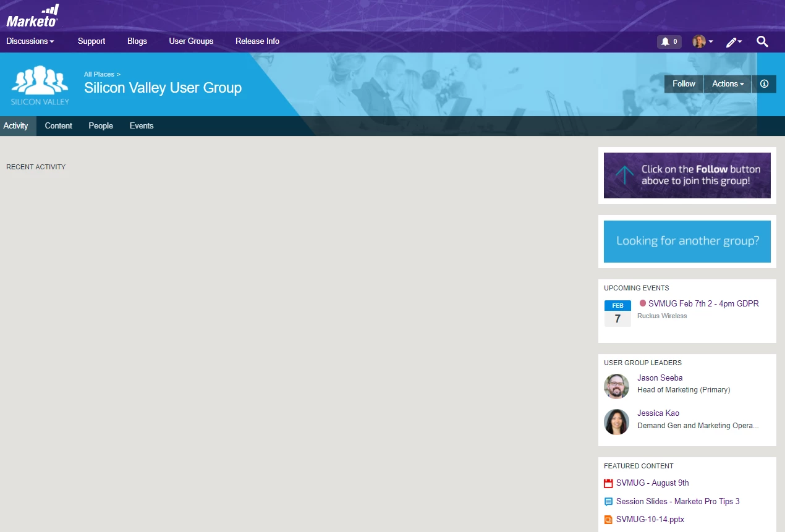785x532 pixels.
Task: Open the SVMUG-10-14.pptx file link
Action: (650, 520)
